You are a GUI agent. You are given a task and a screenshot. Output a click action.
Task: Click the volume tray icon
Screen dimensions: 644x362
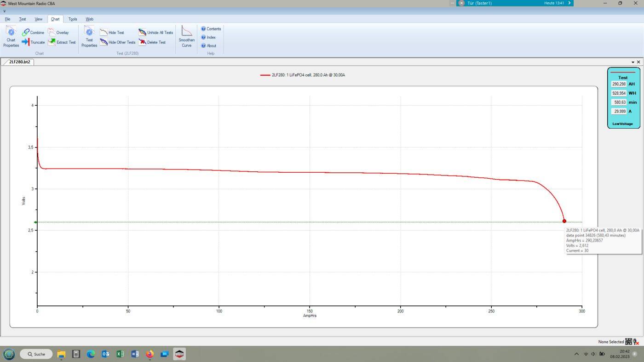click(x=593, y=354)
